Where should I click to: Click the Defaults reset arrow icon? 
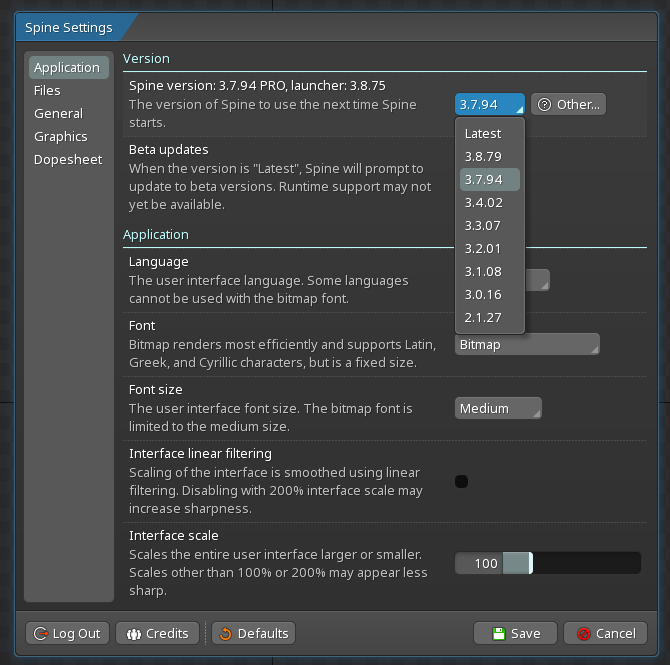[226, 634]
